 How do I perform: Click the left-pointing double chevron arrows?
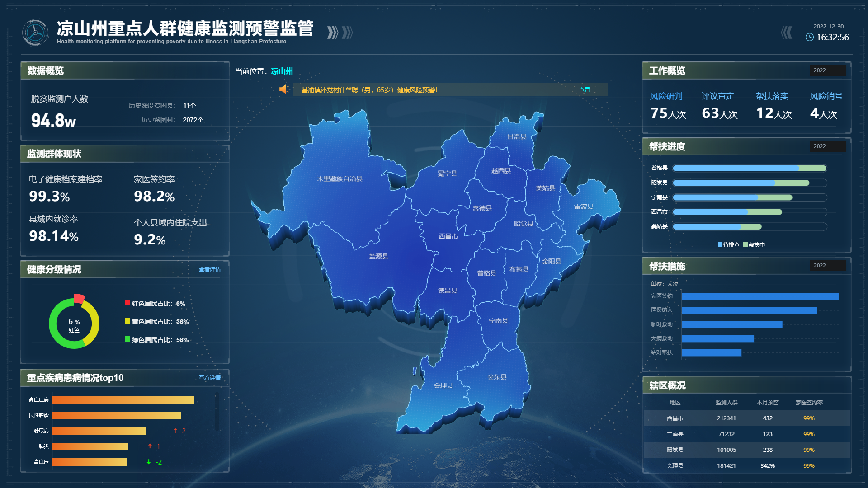tap(787, 33)
